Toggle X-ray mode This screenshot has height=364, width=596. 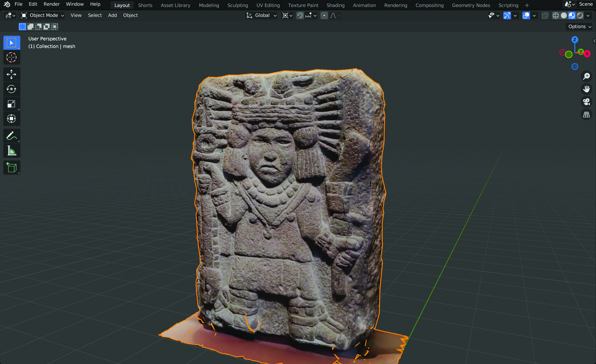tap(545, 15)
